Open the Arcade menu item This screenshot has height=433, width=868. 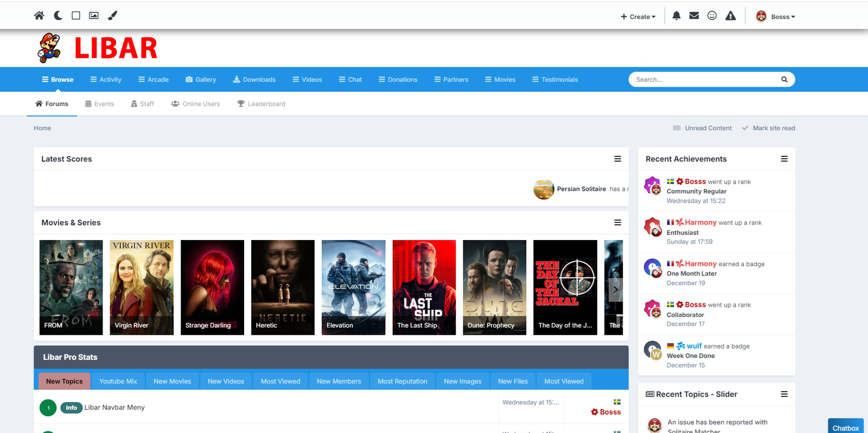pos(154,80)
